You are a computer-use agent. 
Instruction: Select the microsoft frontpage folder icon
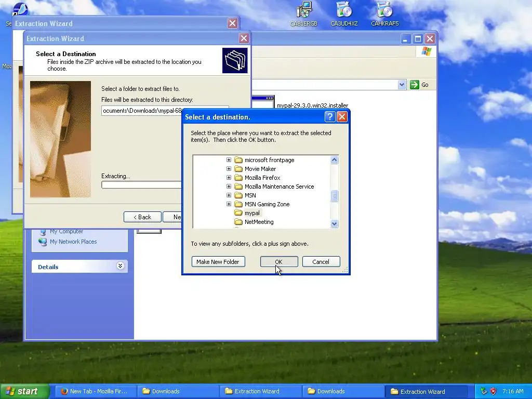click(x=238, y=160)
